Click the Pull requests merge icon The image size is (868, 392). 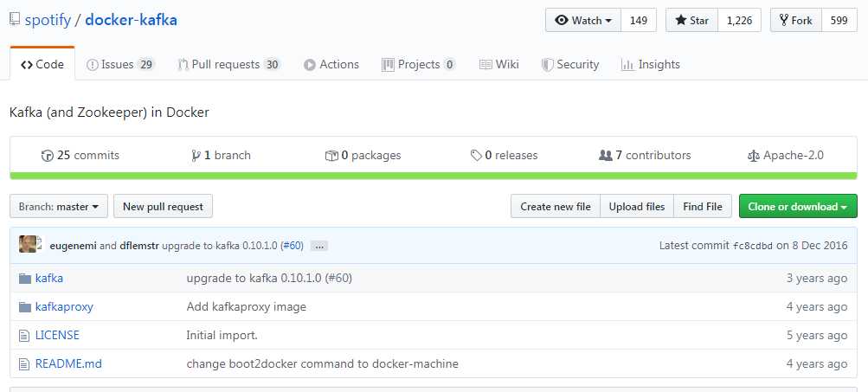click(x=183, y=65)
